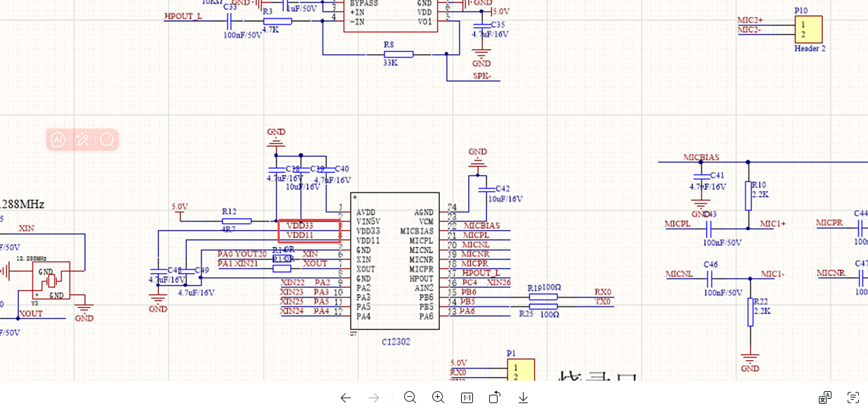Click the 12.288MHz crystal Y3 component

[52, 281]
